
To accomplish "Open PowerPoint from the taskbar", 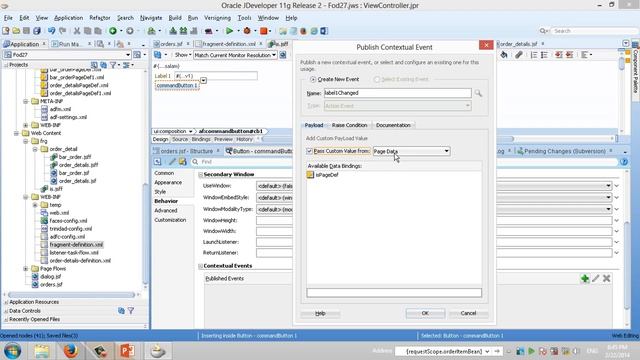I will coord(127,351).
